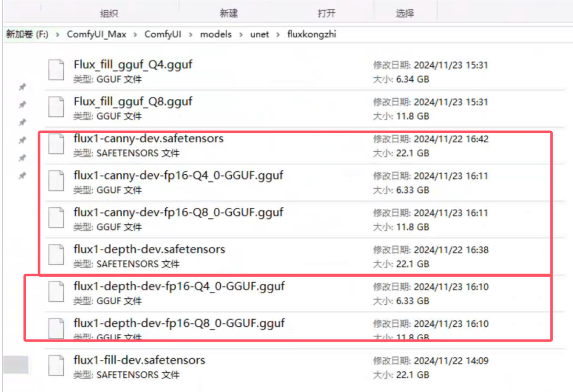
Task: Jump to the unet breadcrumb folder
Action: tap(259, 35)
